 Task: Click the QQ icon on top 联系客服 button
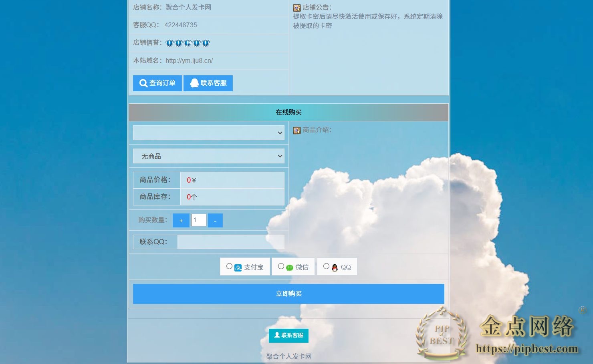(195, 83)
